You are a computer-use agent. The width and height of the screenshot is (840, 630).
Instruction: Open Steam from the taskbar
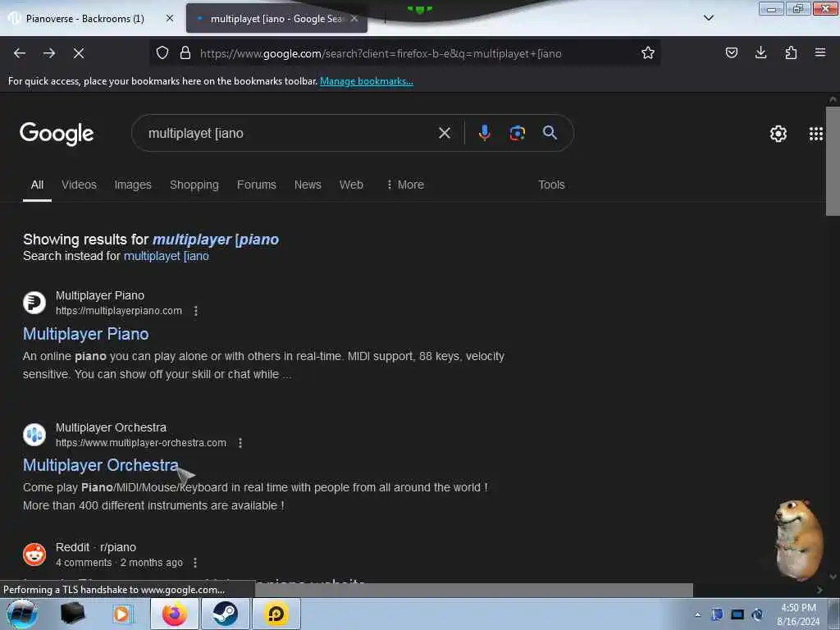tap(225, 614)
